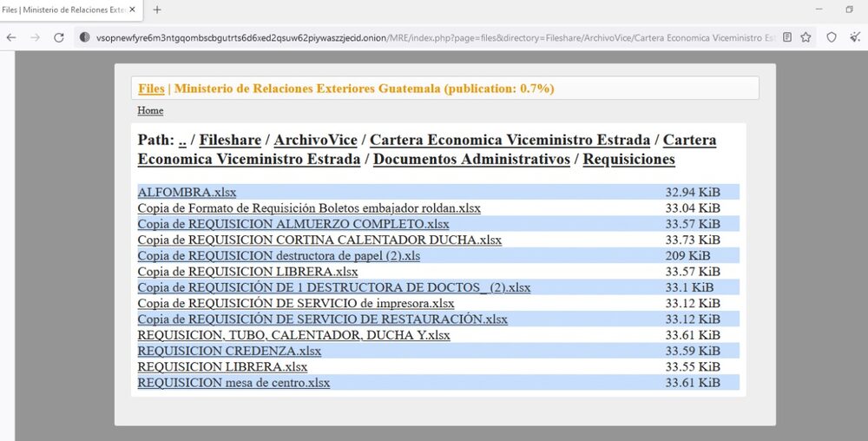Click the 33.04 KiB size value
Viewport: 868px width, 441px height.
(693, 208)
